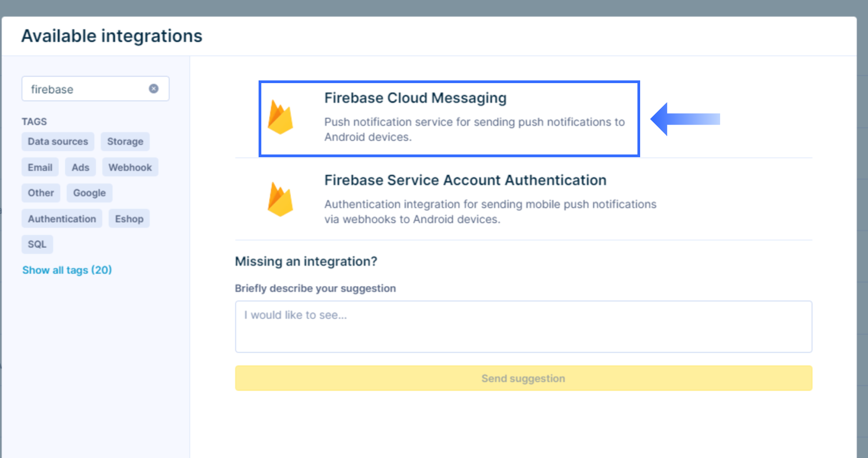This screenshot has height=458, width=868.
Task: Expand Show all tags (20)
Action: coord(67,270)
